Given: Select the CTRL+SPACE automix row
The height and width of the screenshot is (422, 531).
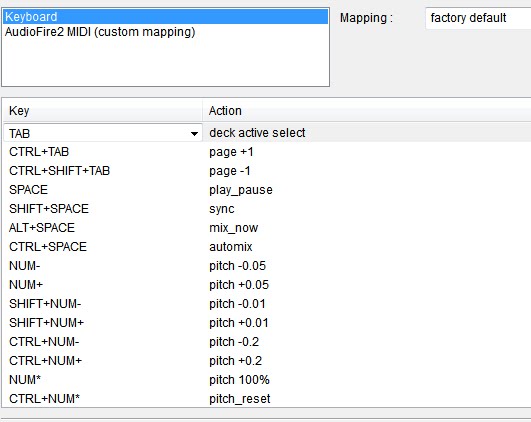Looking at the screenshot, I should [267, 247].
